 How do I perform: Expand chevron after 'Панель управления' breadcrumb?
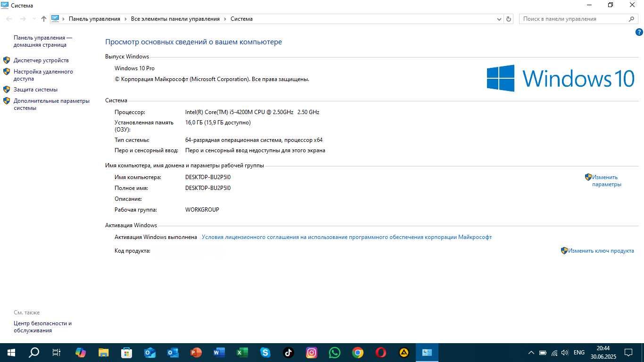coord(125,19)
